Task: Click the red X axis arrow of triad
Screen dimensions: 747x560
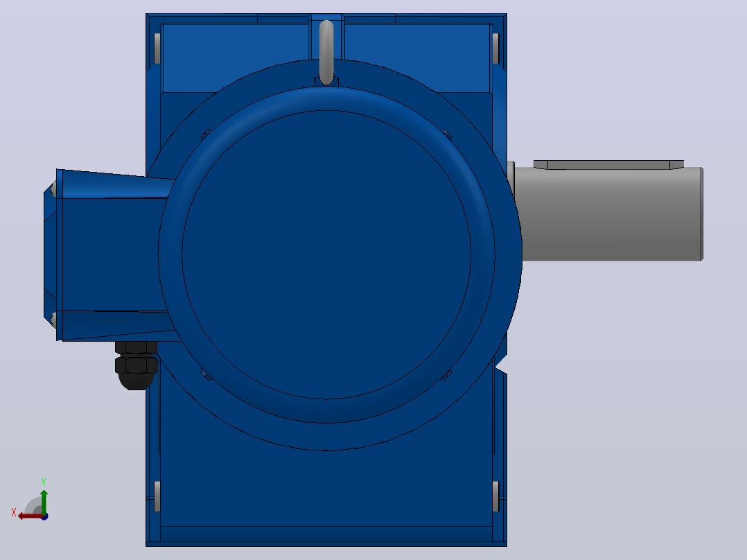Action: (x=30, y=516)
